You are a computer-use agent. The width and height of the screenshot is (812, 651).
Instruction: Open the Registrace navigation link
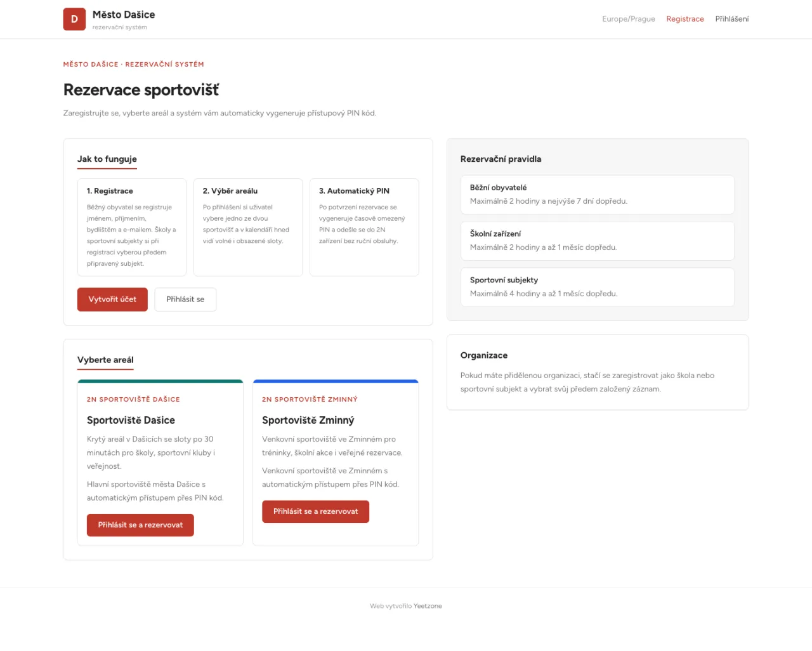[685, 19]
